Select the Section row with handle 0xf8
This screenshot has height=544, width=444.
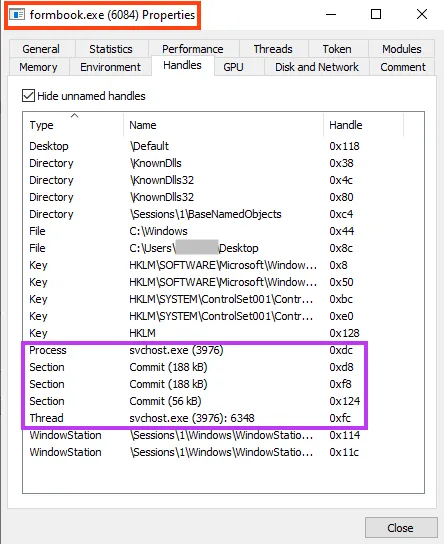[223, 384]
